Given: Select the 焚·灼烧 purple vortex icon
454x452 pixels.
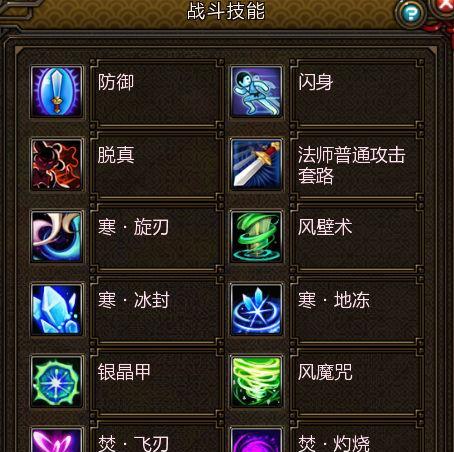Looking at the screenshot, I should coord(256,440).
